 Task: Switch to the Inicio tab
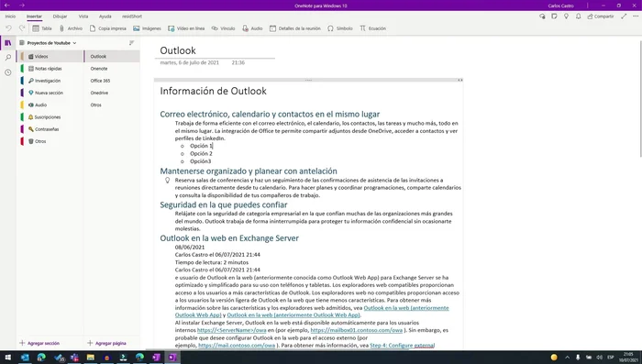coord(10,17)
